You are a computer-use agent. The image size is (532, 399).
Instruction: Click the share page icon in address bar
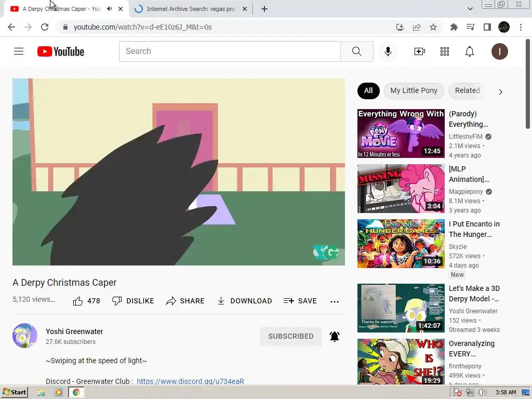417,27
